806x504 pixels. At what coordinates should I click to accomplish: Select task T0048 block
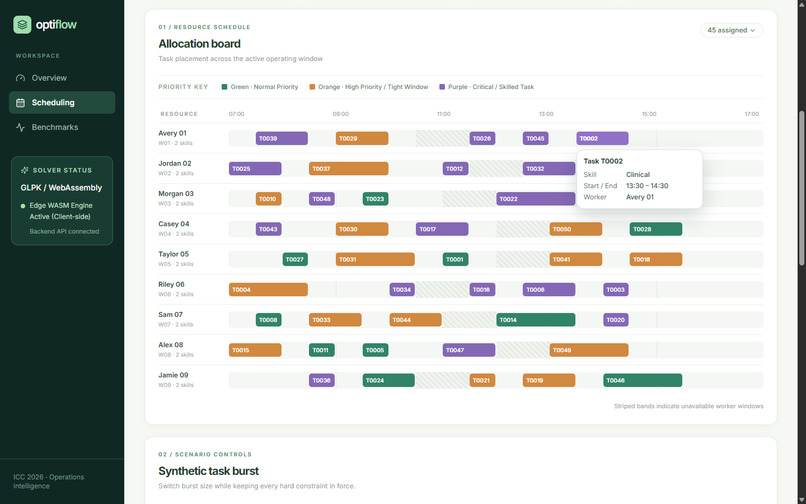click(x=322, y=199)
